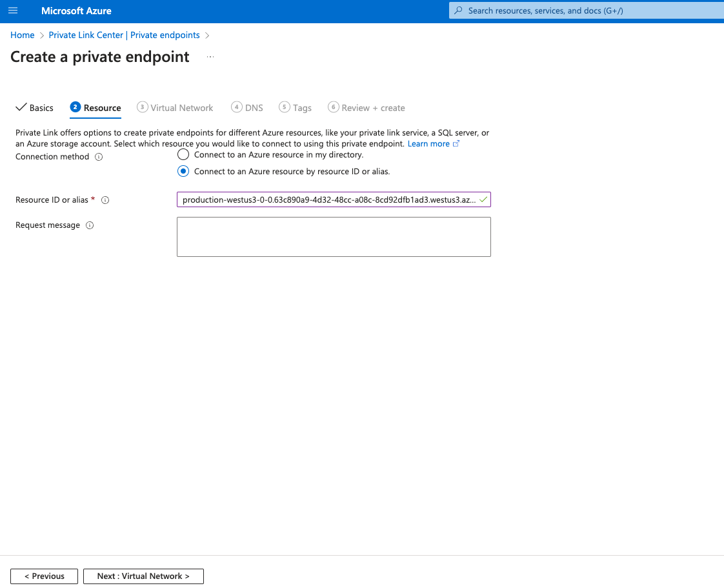Click the external link icon after Learn more

[x=456, y=143]
